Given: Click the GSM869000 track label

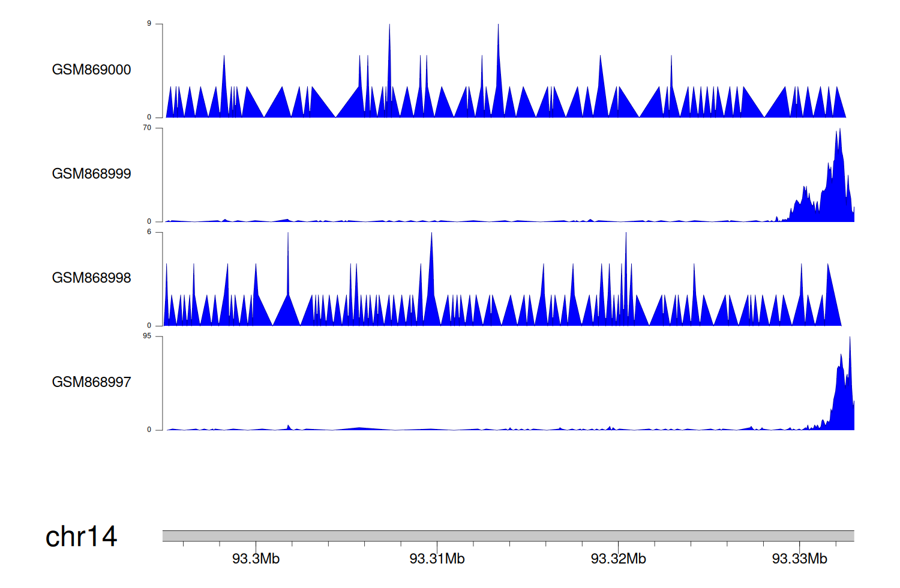Looking at the screenshot, I should [91, 70].
